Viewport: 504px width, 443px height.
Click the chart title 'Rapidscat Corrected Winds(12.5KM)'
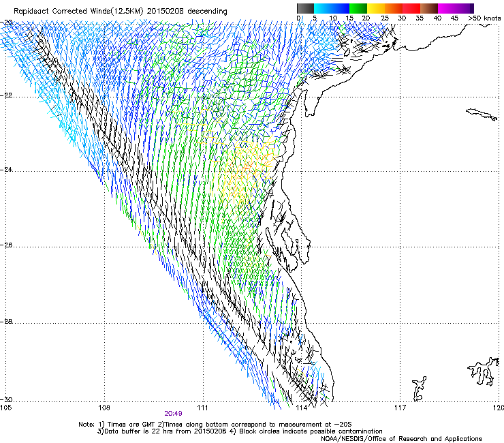pos(78,12)
